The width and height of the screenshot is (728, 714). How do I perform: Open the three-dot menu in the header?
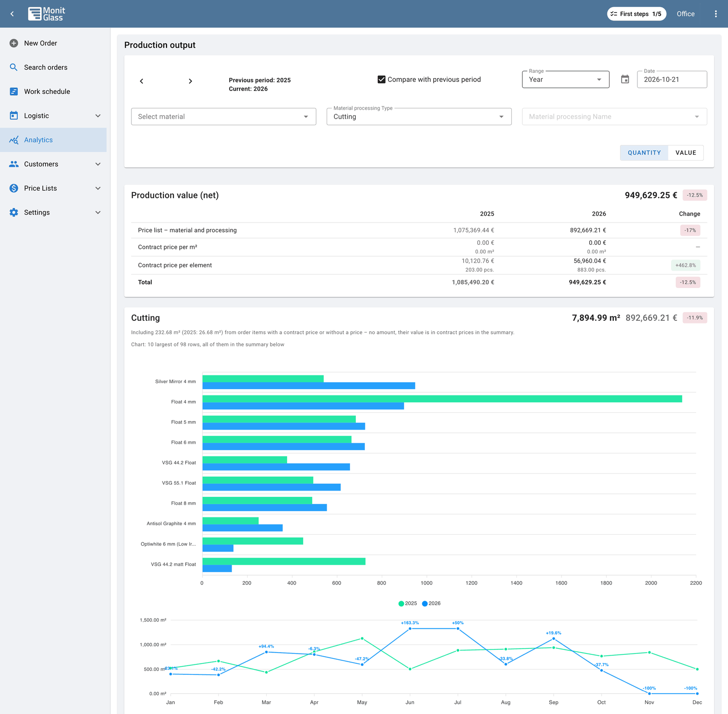(716, 14)
